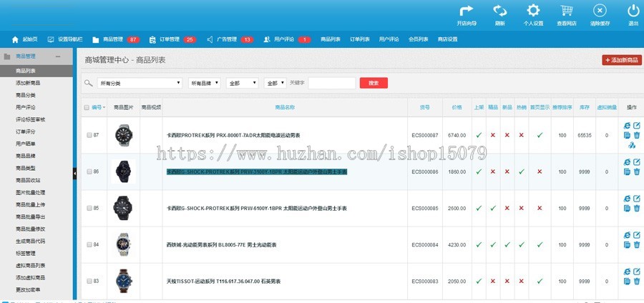The width and height of the screenshot is (644, 303).
Task: Click the 清除缓存 clear cache icon
Action: pyautogui.click(x=600, y=11)
